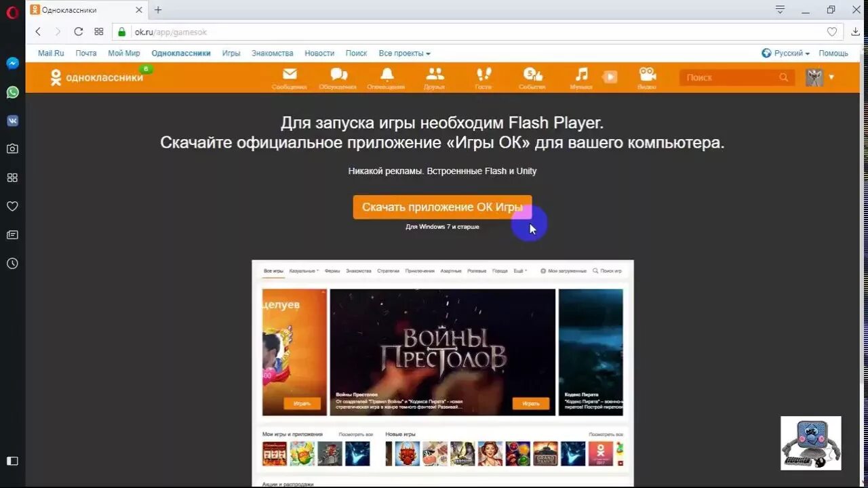
Task: Click Скачать приложение ОК Игры button
Action: tap(442, 207)
